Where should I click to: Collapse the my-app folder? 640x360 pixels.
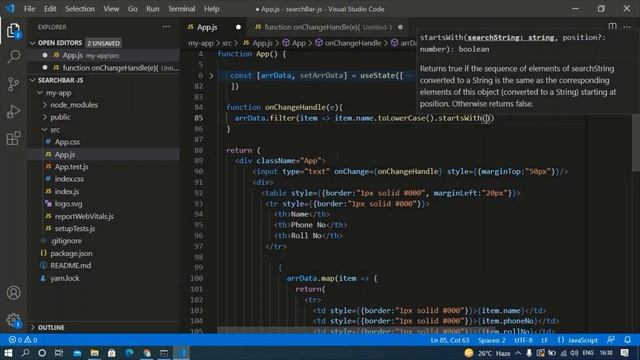point(40,93)
